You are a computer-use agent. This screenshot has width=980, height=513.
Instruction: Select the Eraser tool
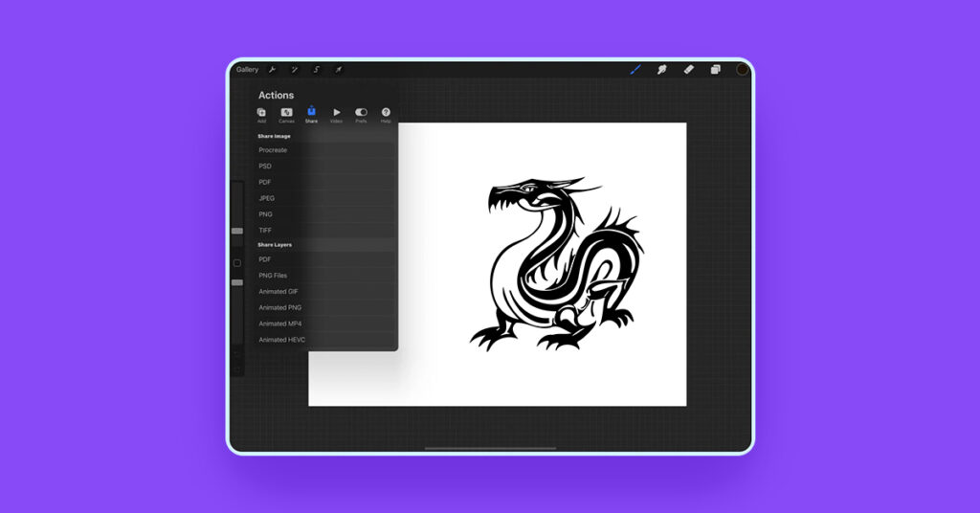688,70
